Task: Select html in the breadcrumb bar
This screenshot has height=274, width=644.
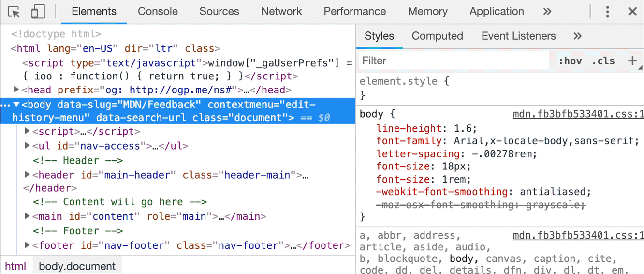Action: tap(15, 266)
